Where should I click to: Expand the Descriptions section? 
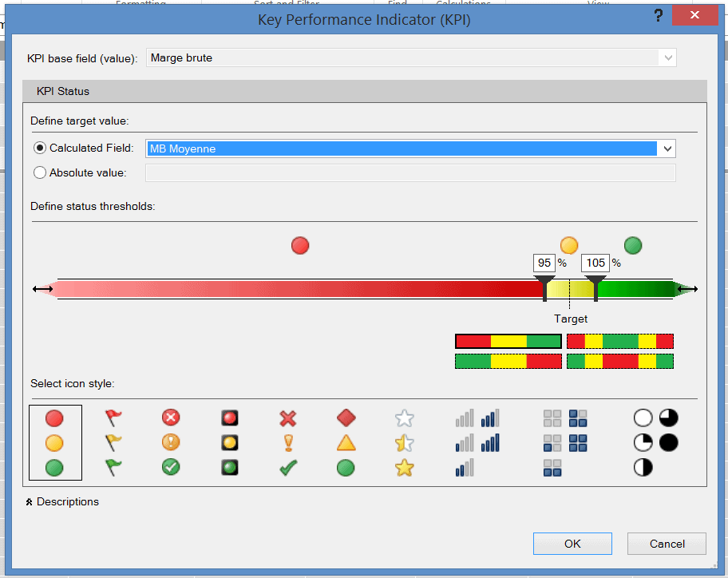(x=29, y=502)
